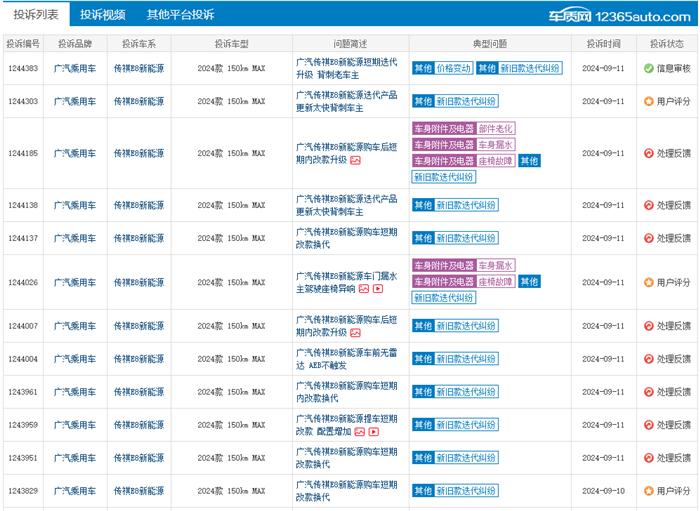Click the 投诉状态 column header

coord(667,44)
